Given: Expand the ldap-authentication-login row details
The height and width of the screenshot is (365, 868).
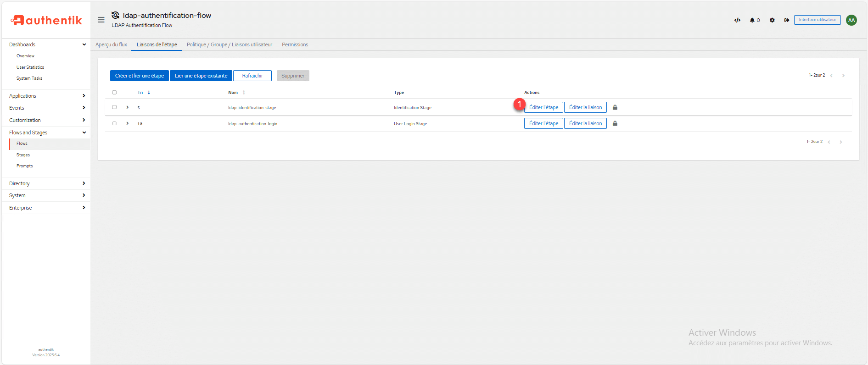Looking at the screenshot, I should tap(128, 123).
